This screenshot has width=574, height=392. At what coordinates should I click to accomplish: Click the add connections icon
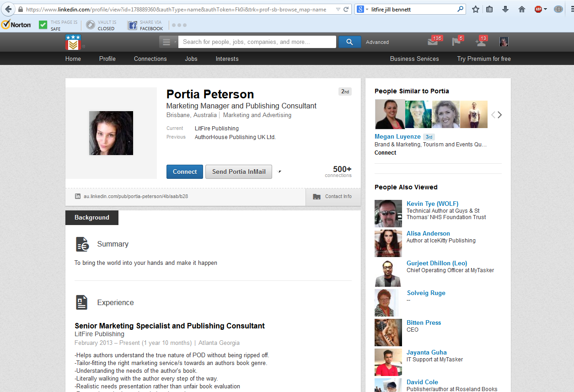point(480,42)
